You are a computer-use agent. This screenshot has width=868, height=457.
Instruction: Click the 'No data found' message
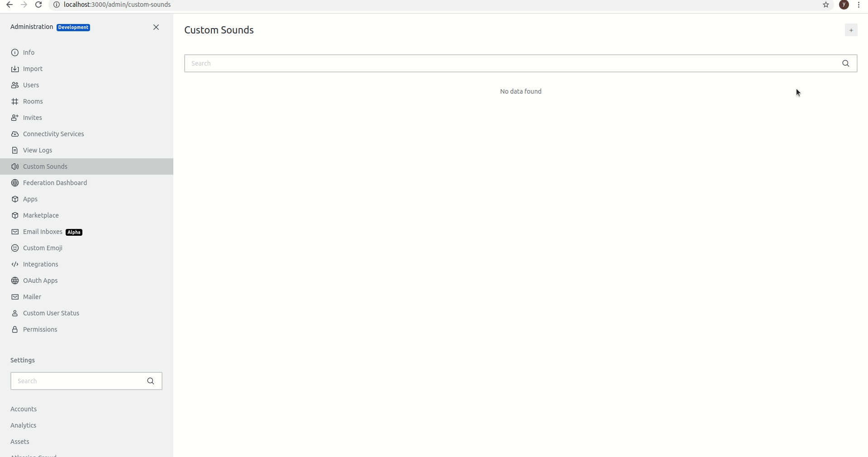click(521, 91)
